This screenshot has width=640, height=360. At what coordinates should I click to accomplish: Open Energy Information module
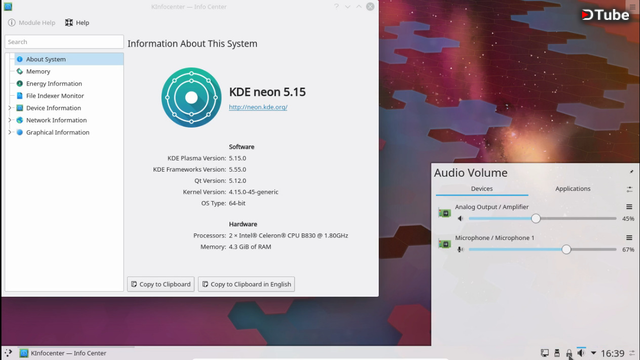54,84
